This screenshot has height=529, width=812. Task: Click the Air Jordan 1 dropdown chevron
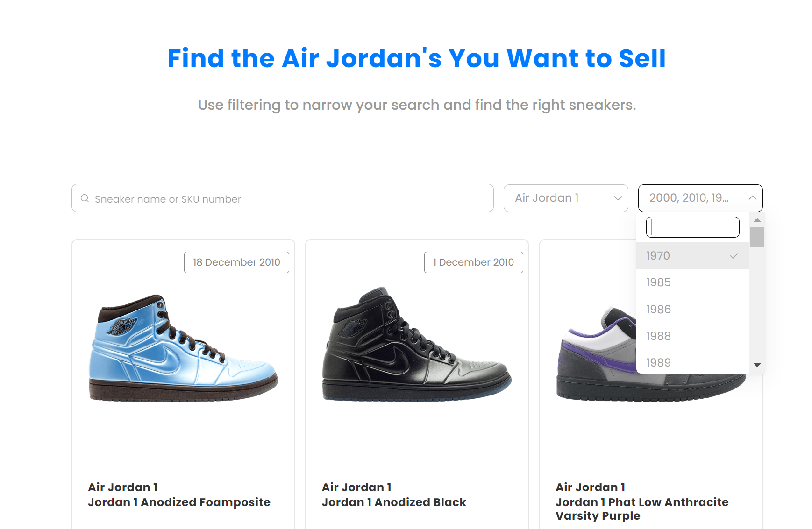tap(618, 198)
